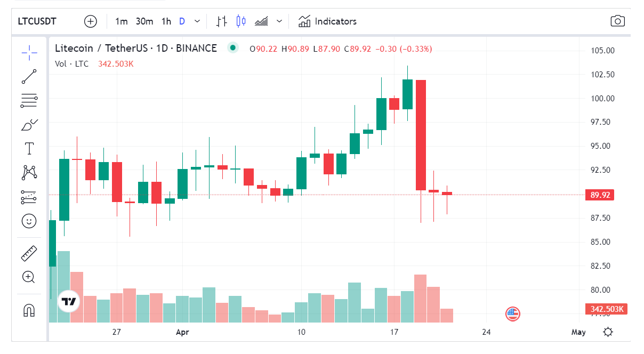The height and width of the screenshot is (354, 644).
Task: Open the emoji sticker tool
Action: [x=29, y=221]
